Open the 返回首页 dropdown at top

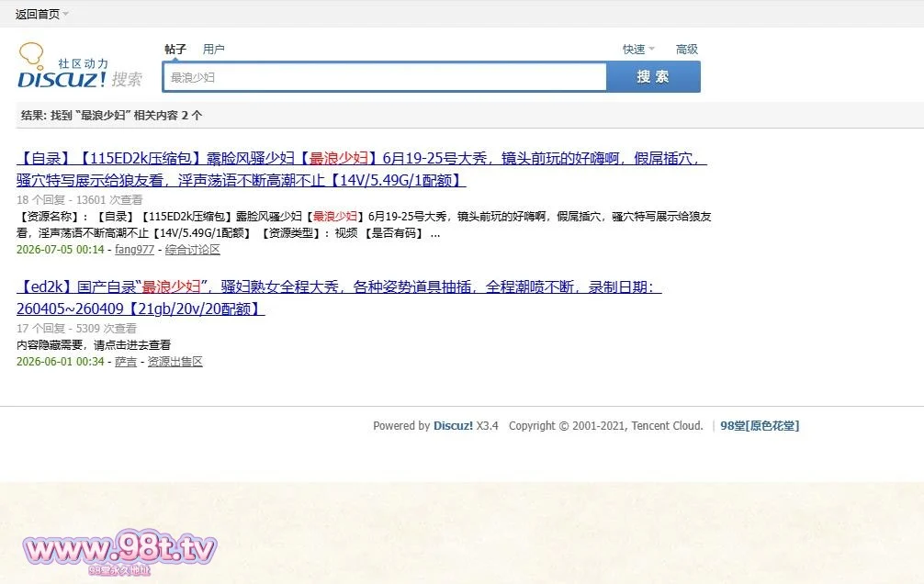pyautogui.click(x=41, y=14)
